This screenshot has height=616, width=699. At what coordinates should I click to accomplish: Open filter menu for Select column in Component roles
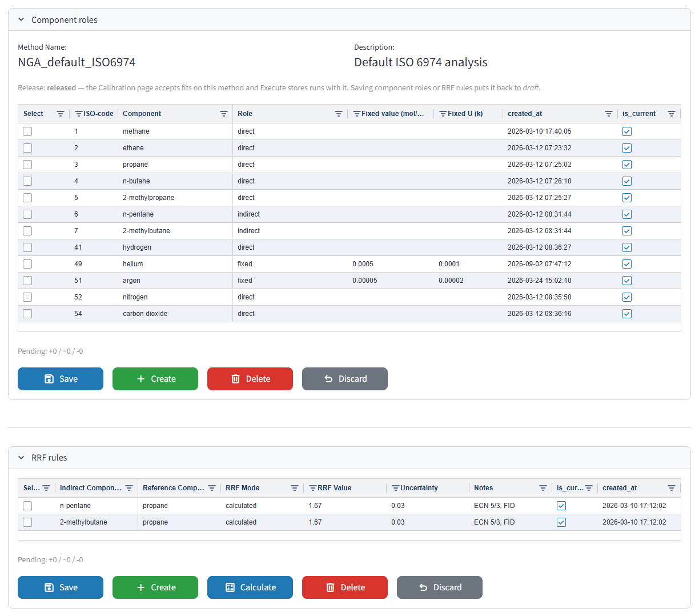61,114
